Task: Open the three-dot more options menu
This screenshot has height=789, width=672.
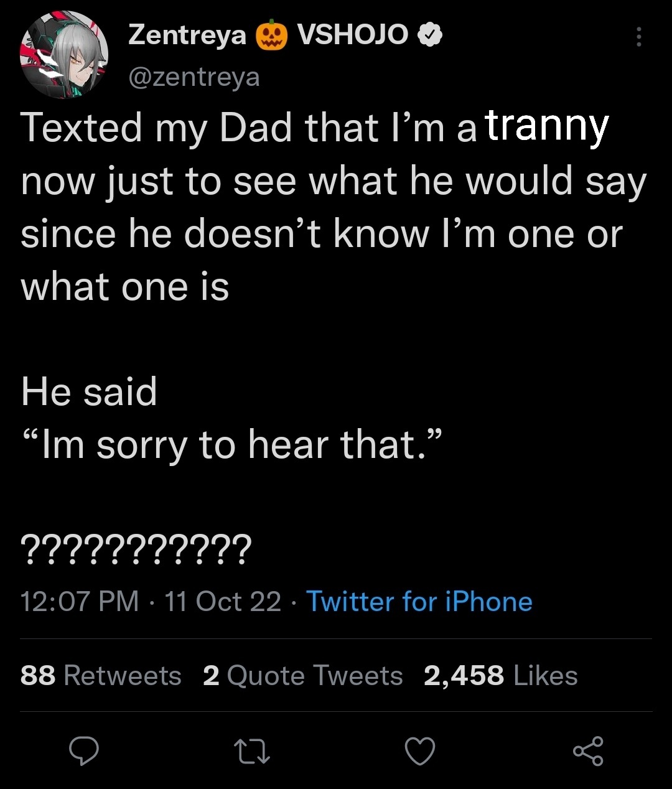Action: click(638, 37)
